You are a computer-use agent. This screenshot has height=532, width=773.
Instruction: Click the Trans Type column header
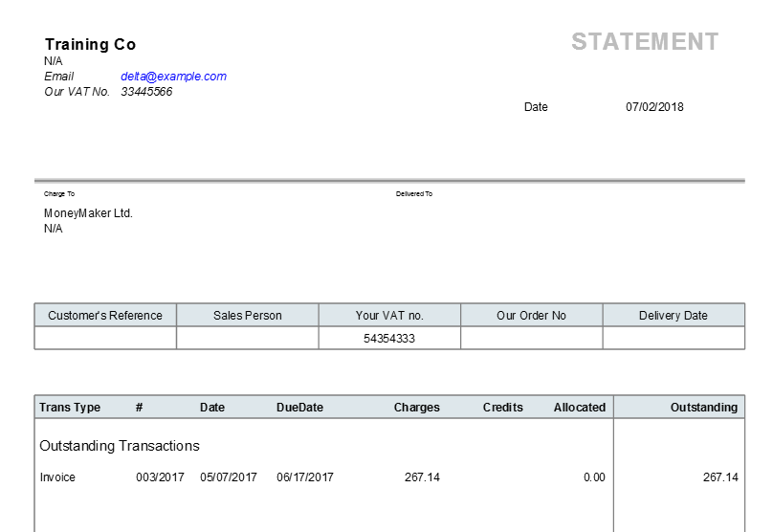(70, 408)
